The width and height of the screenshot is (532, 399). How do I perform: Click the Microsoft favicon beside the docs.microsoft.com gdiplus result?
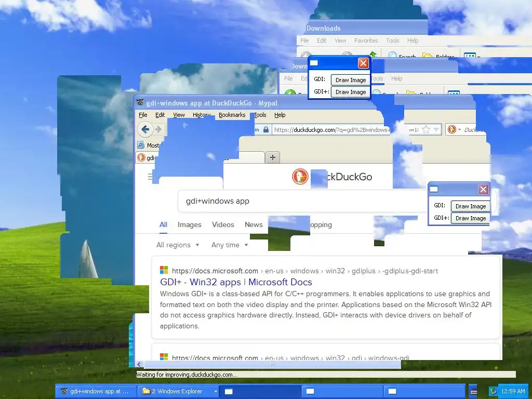[164, 270]
